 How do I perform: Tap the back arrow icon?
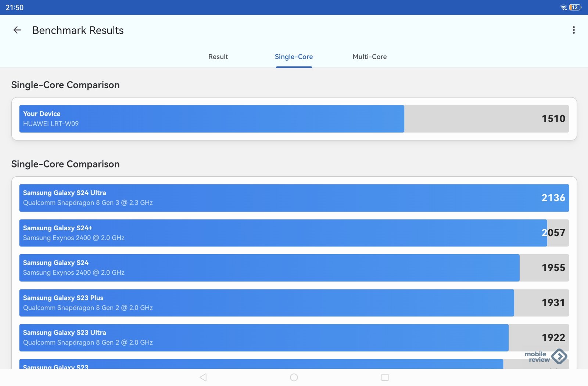17,30
